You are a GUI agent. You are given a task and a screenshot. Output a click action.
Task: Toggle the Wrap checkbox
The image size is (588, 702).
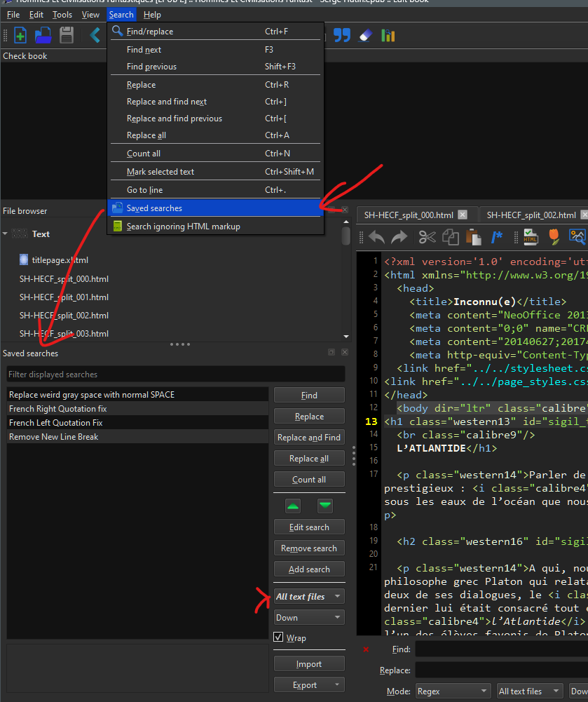click(278, 637)
